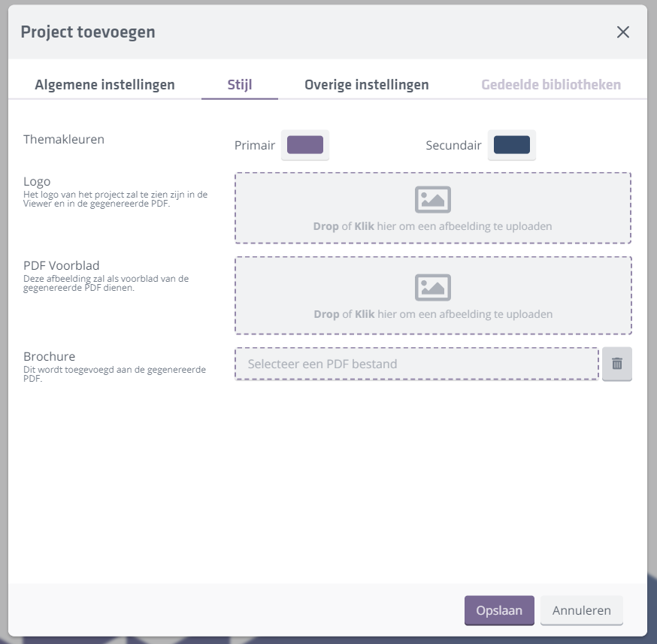657x644 pixels.
Task: Click the Klik text in the PDF Voorblad uploader
Action: (365, 314)
